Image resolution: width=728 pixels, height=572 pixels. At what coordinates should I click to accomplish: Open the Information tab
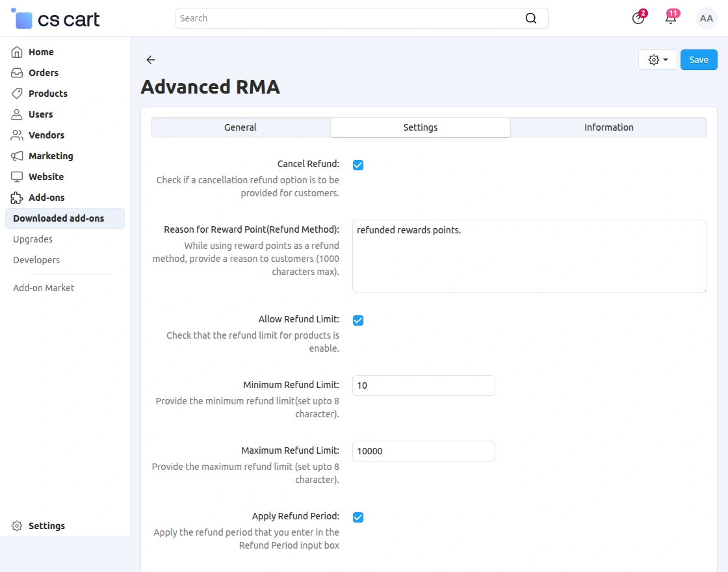click(608, 127)
